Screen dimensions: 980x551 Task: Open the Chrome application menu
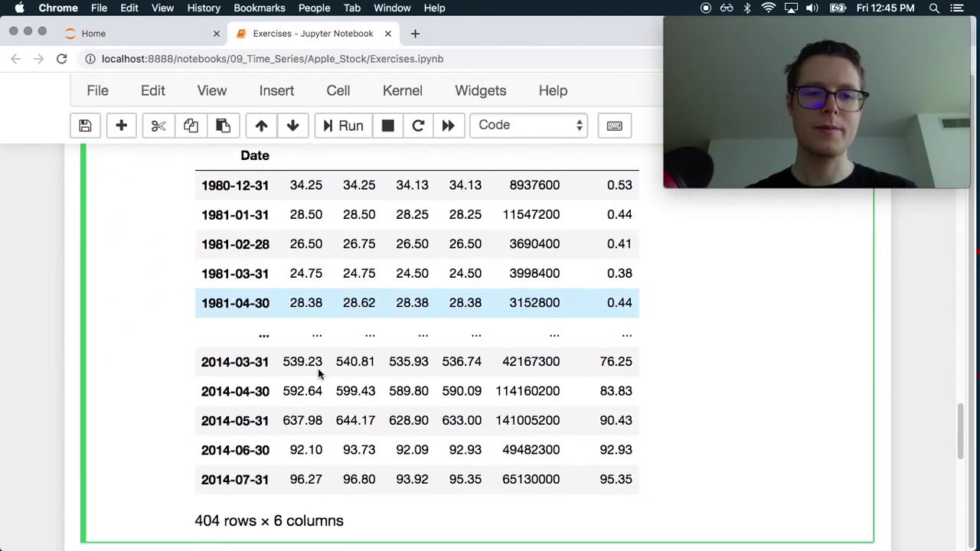(58, 8)
